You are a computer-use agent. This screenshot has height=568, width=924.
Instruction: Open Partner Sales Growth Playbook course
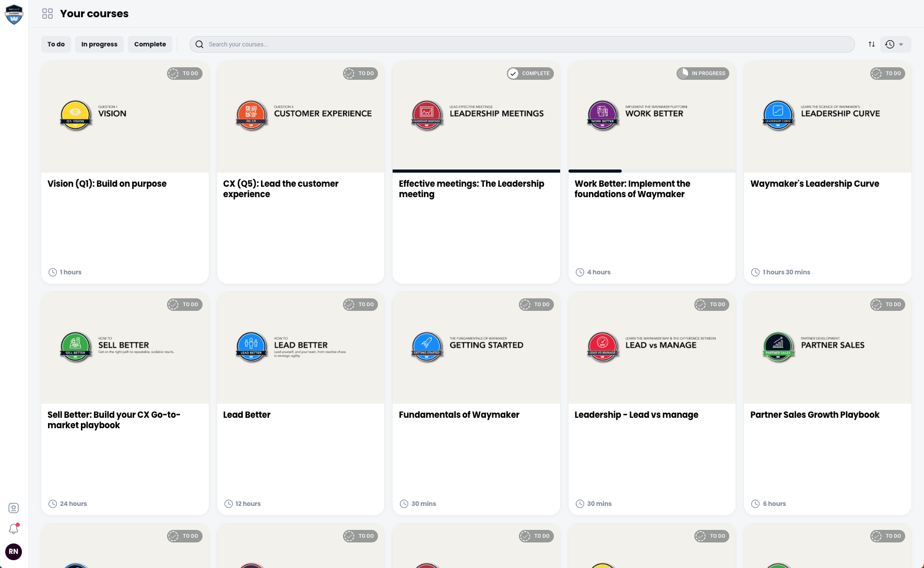pos(815,415)
